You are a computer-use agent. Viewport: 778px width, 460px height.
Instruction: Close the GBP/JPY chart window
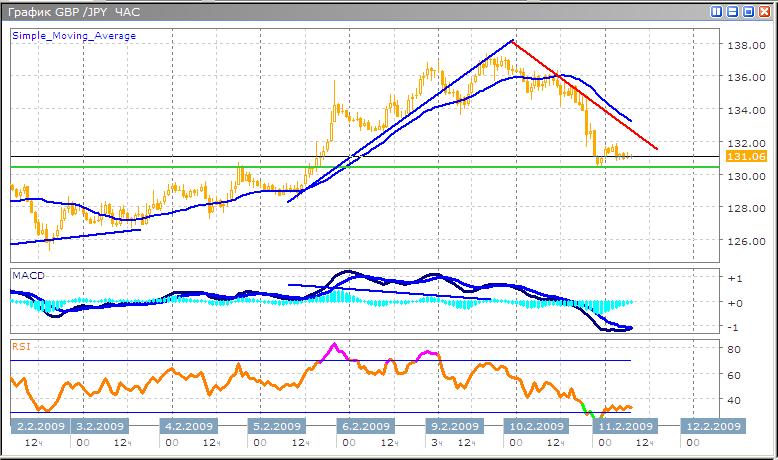click(762, 11)
